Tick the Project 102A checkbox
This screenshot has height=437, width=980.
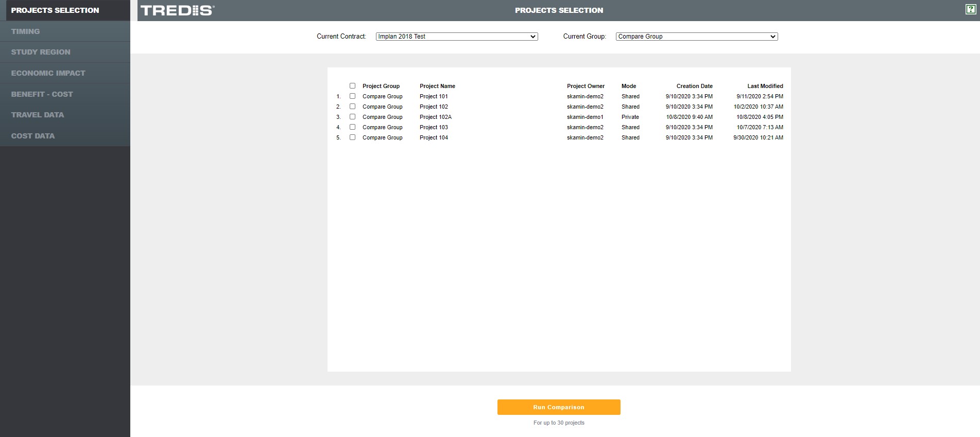pos(352,117)
